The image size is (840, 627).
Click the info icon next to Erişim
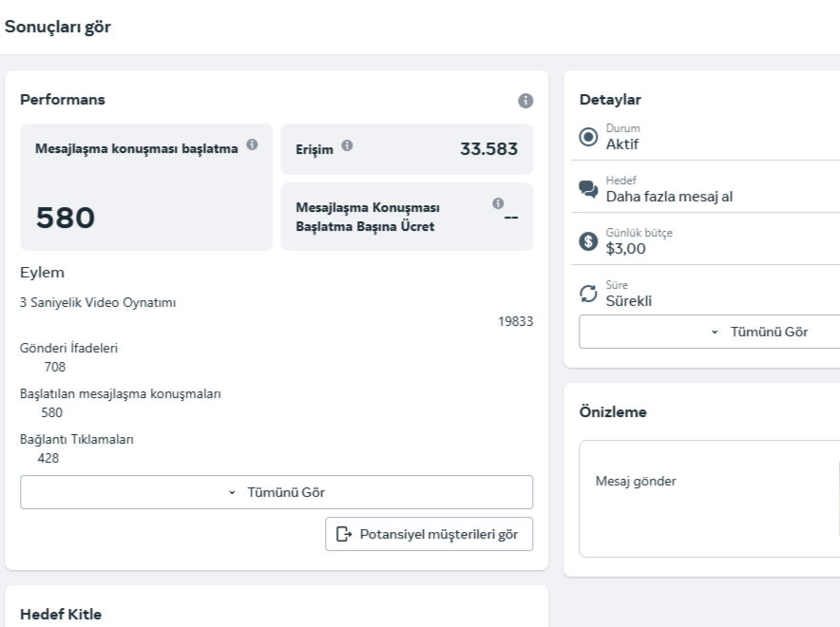pos(347,145)
